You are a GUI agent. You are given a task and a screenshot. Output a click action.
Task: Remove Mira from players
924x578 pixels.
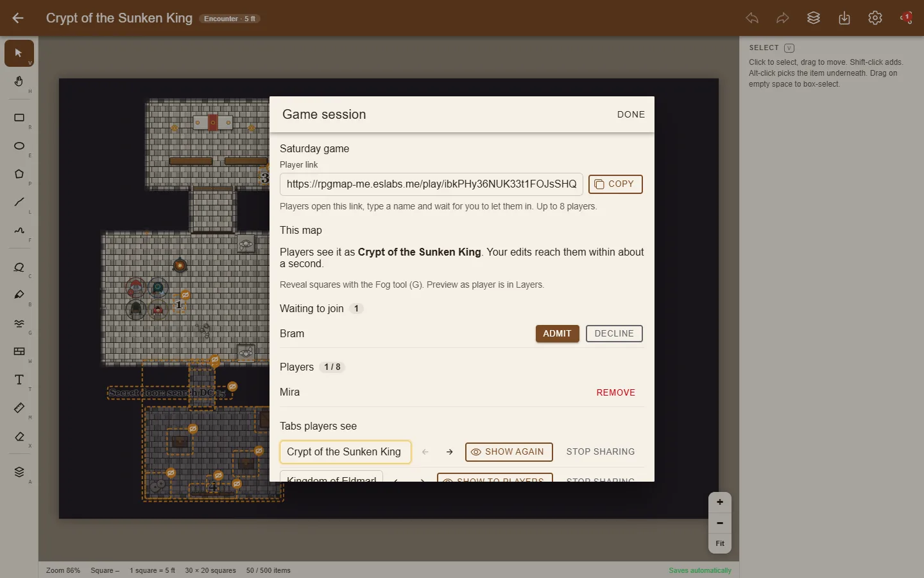click(x=616, y=392)
